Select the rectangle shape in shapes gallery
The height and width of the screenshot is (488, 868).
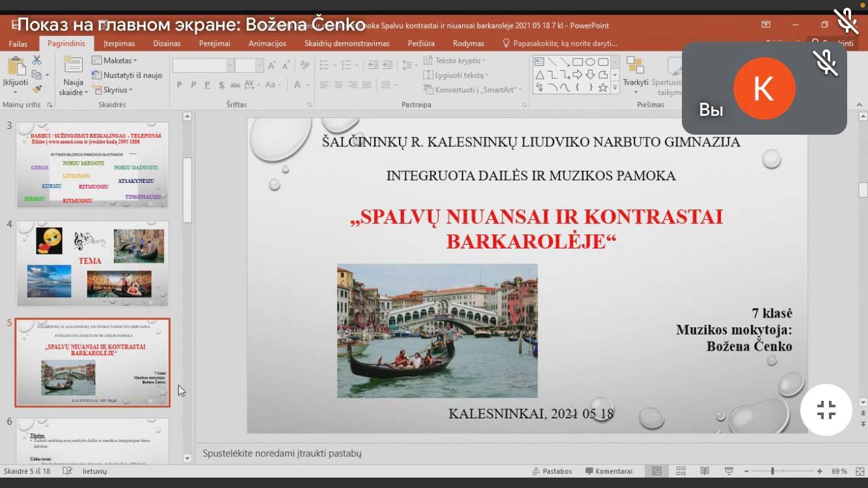coord(577,62)
